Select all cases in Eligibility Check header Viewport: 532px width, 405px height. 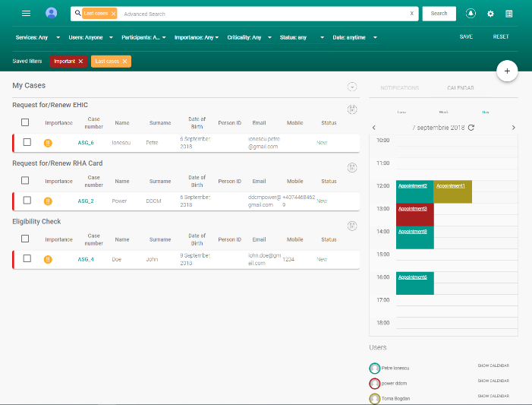pos(25,239)
